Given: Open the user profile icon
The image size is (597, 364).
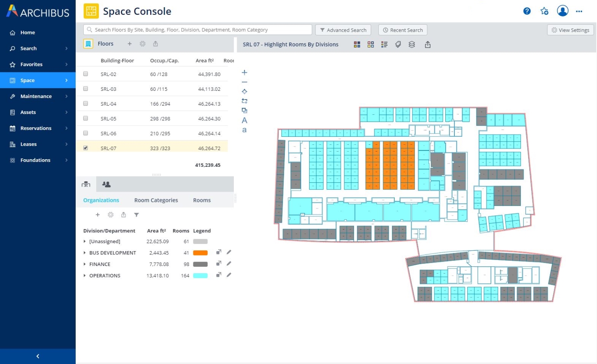Looking at the screenshot, I should [x=563, y=11].
